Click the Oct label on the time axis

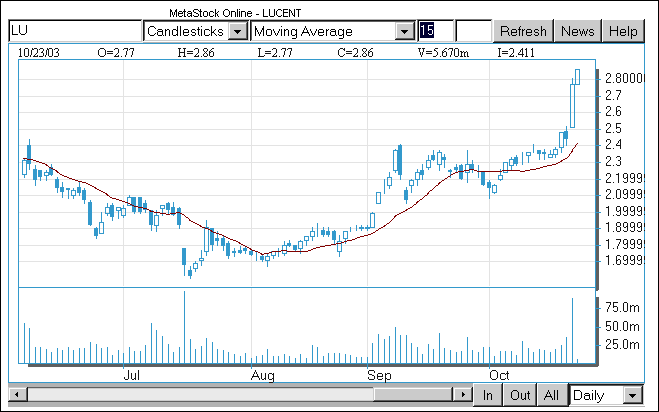click(499, 375)
